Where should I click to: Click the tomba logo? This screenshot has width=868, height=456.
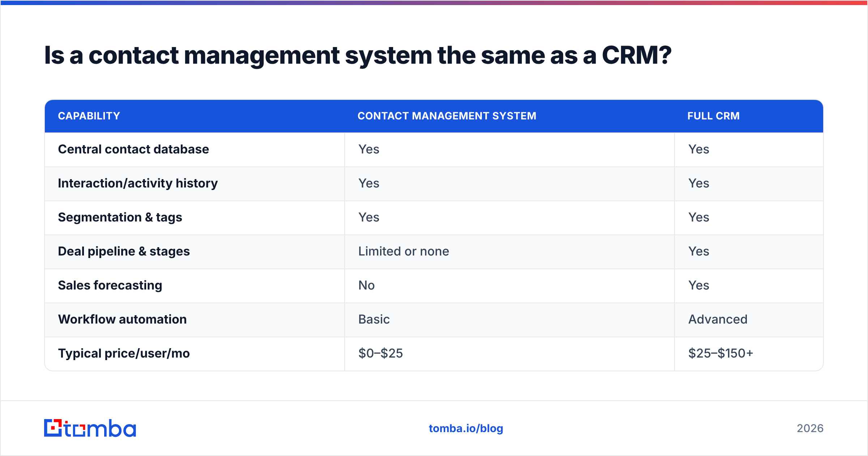tap(90, 428)
